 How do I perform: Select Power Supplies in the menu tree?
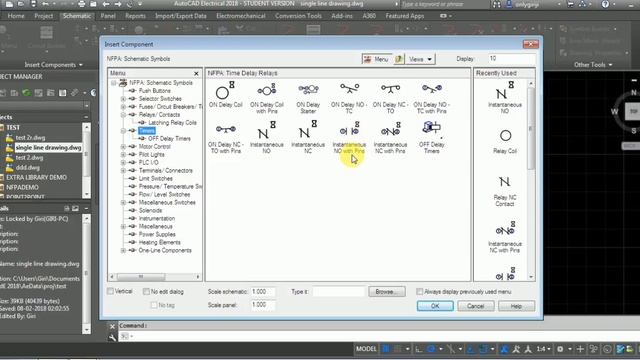157,235
